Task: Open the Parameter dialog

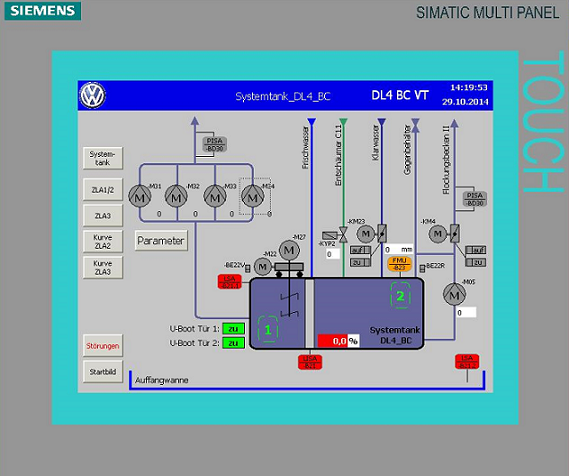Action: (x=161, y=240)
